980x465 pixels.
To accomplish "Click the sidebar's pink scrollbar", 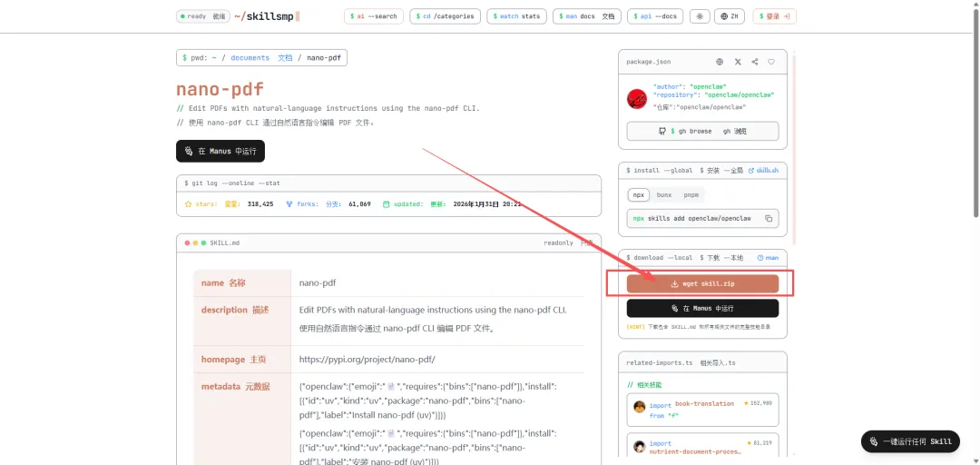I will (x=794, y=150).
